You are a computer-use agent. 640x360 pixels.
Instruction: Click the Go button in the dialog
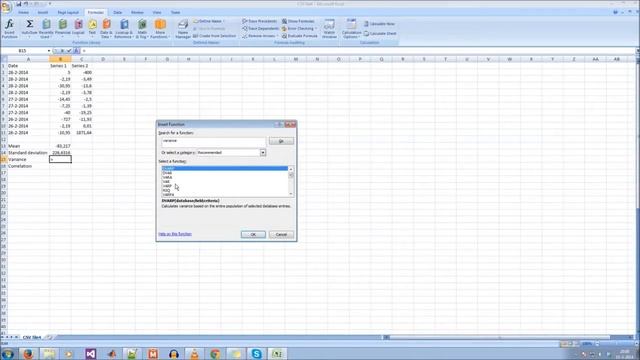click(281, 141)
